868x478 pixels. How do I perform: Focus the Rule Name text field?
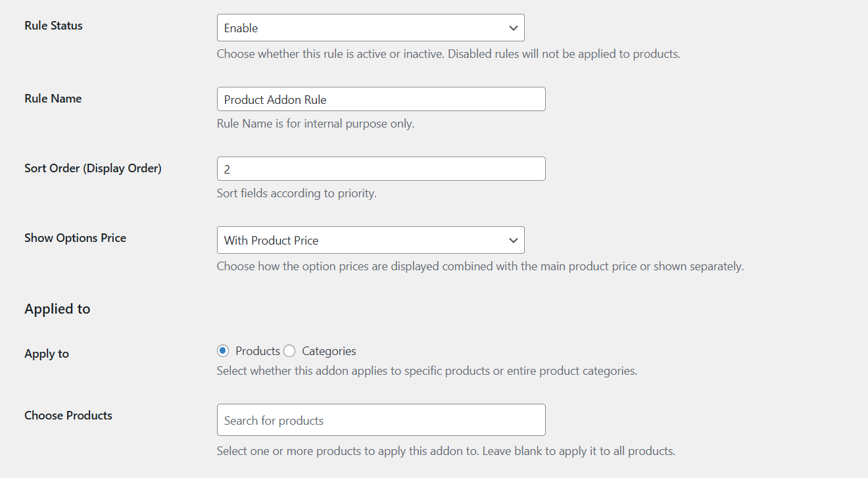click(381, 99)
